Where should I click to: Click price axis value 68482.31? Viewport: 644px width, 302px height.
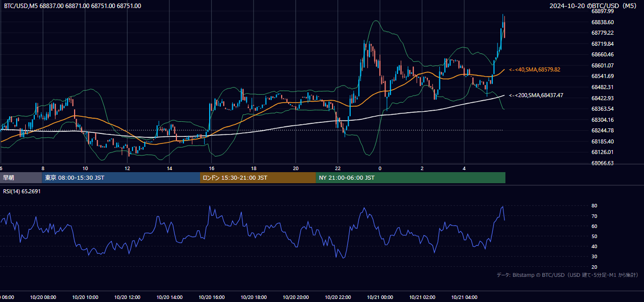coord(603,87)
